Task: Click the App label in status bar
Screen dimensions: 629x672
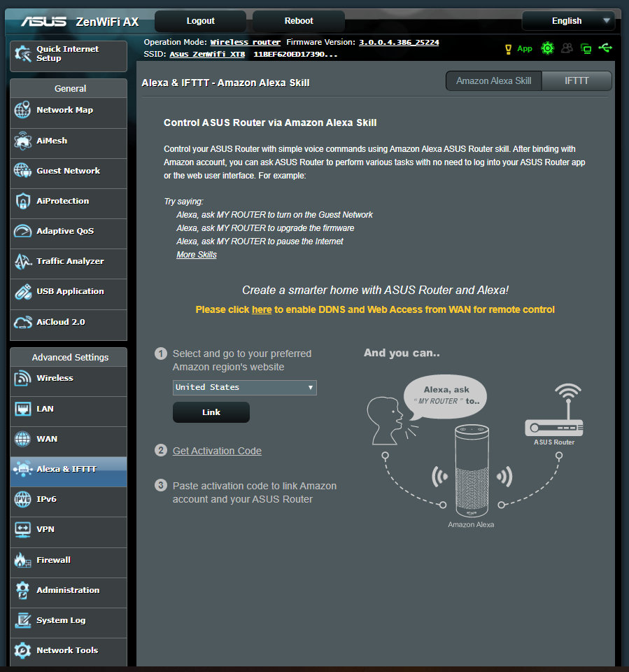Action: [x=525, y=49]
